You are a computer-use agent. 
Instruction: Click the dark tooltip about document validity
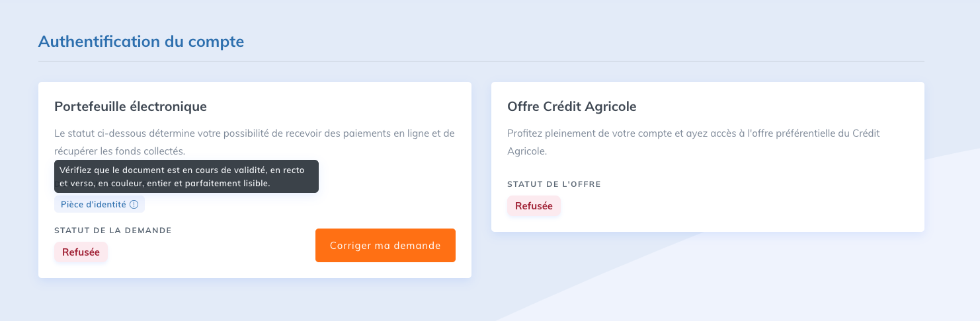[x=186, y=176]
